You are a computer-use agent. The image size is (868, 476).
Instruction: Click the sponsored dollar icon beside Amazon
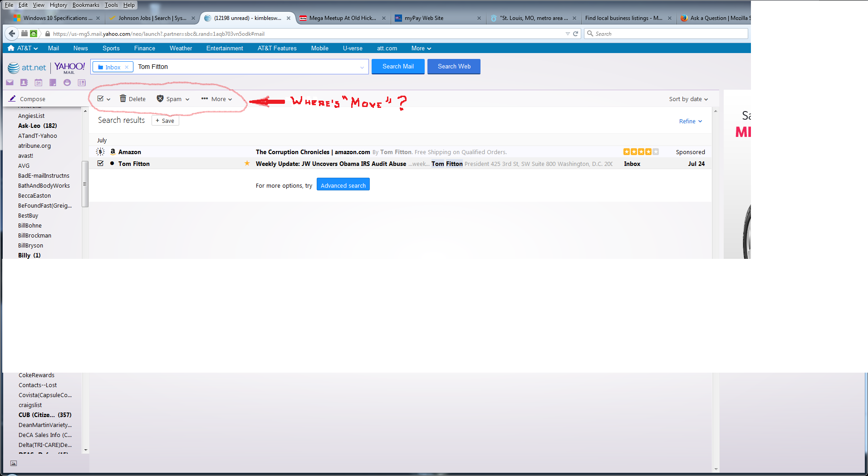pyautogui.click(x=101, y=151)
